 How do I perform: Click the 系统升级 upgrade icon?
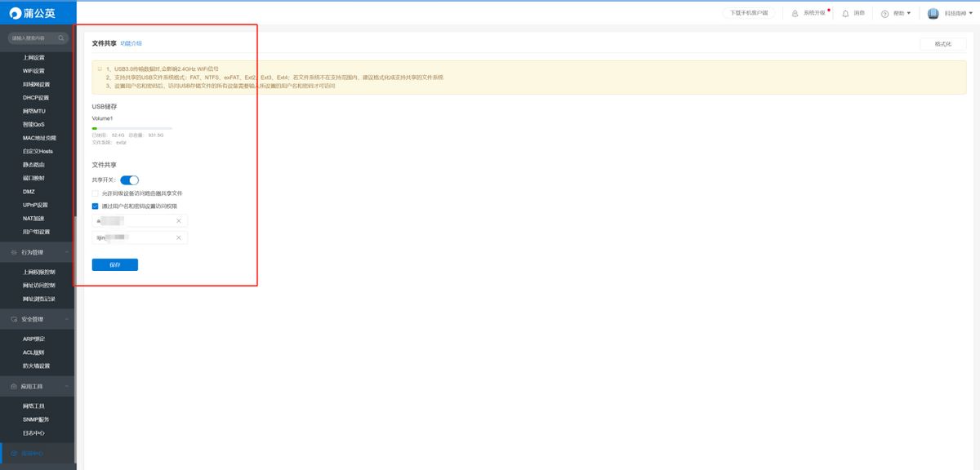click(795, 13)
